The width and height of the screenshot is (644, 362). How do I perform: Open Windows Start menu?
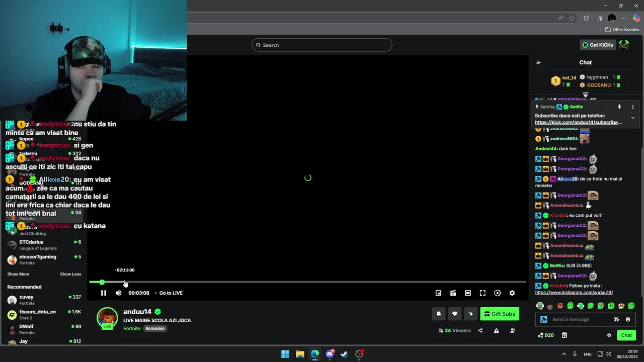pos(285,354)
